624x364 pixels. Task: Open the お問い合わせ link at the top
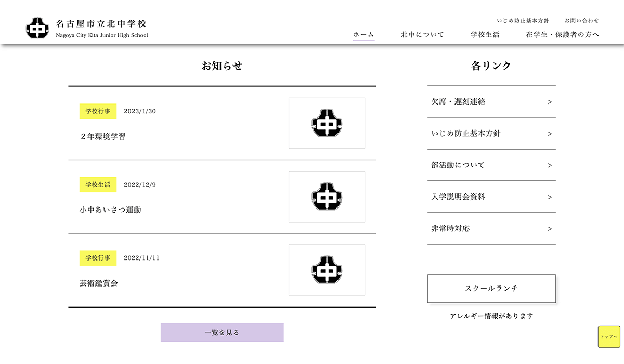tap(581, 20)
